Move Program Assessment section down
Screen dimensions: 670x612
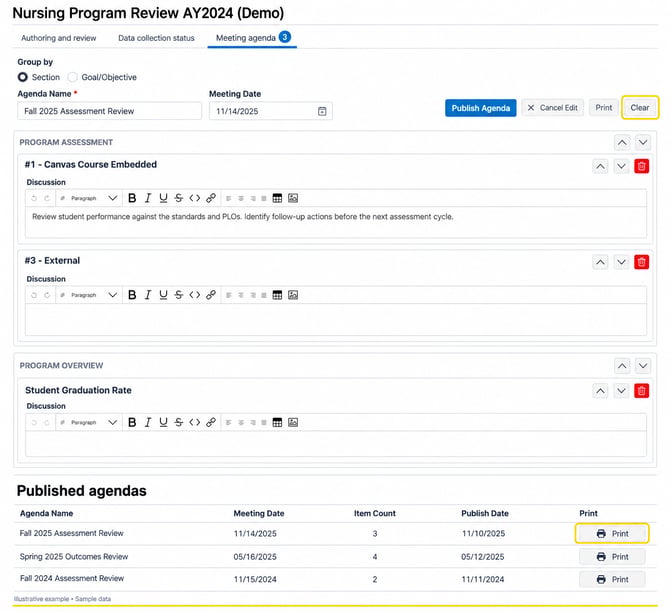coord(643,142)
